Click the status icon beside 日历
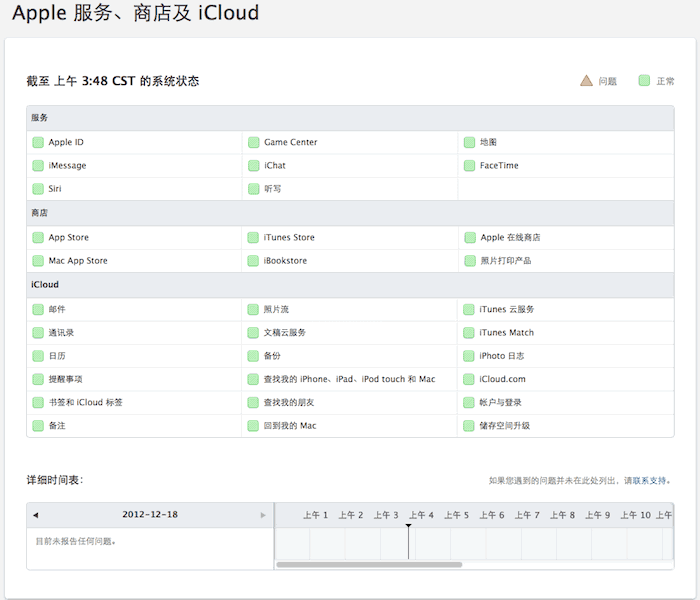 click(x=38, y=356)
